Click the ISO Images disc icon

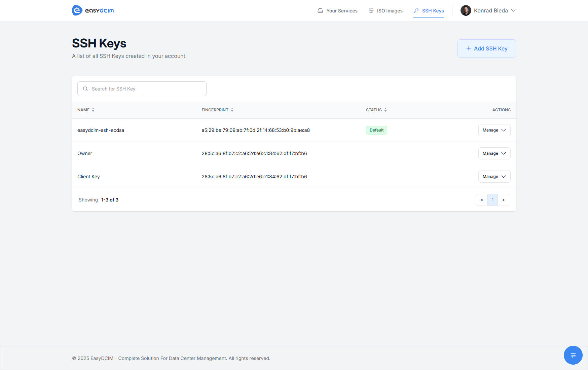tap(371, 10)
